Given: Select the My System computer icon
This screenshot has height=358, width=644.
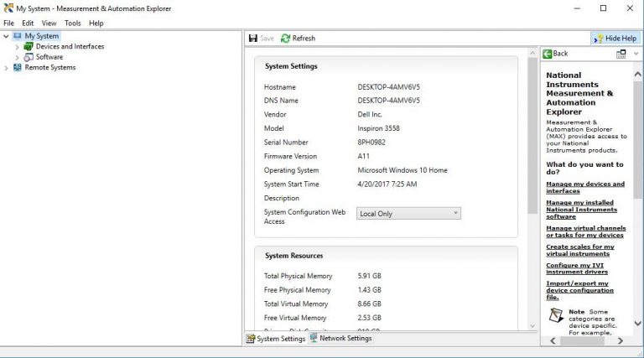Looking at the screenshot, I should coord(18,37).
